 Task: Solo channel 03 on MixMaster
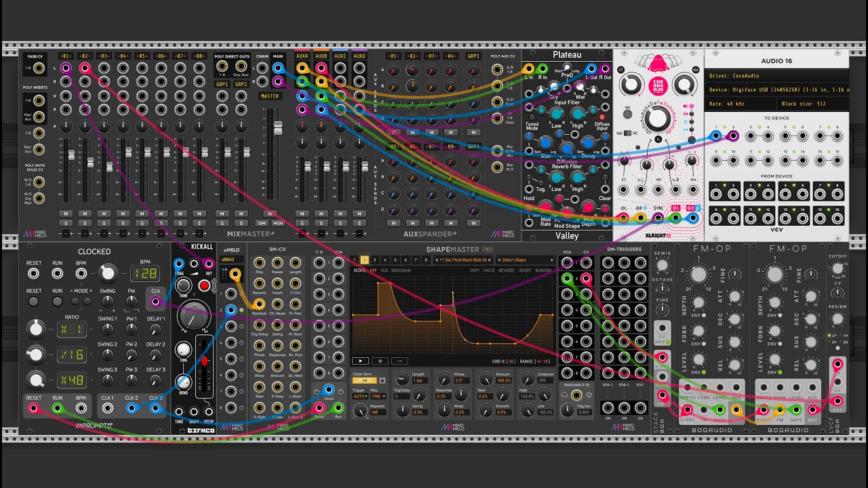coord(104,223)
